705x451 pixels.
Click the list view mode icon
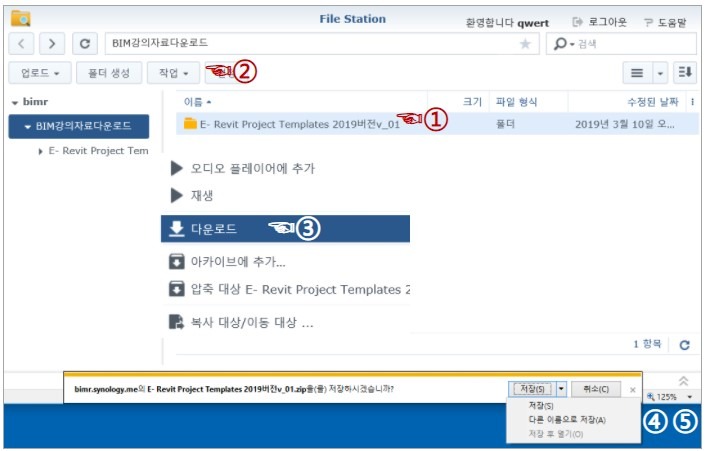pos(635,73)
